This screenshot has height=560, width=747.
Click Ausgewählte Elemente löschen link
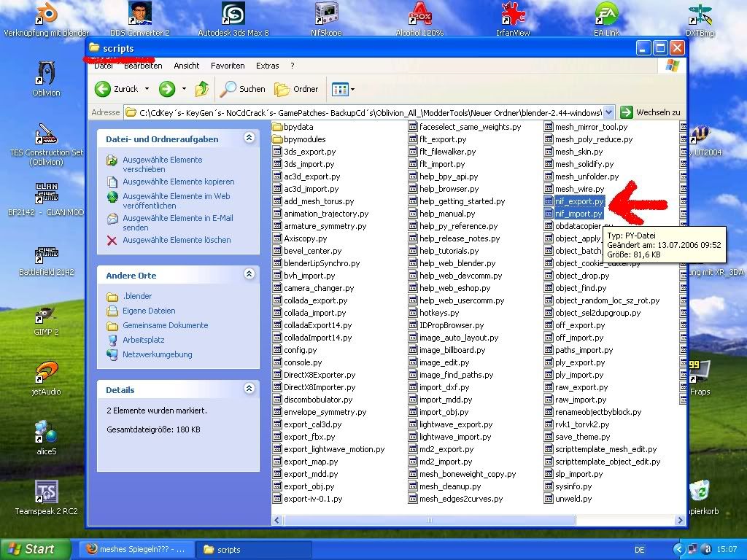click(x=176, y=240)
